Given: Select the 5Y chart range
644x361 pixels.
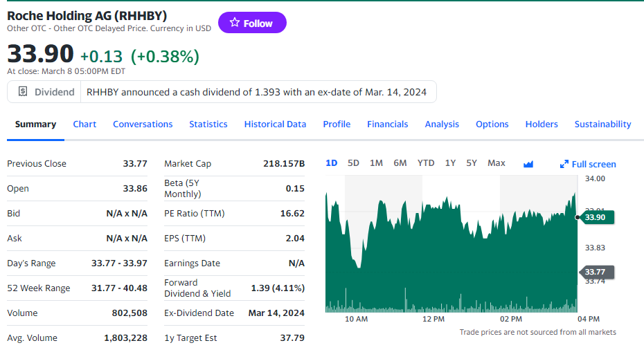Looking at the screenshot, I should [x=472, y=163].
